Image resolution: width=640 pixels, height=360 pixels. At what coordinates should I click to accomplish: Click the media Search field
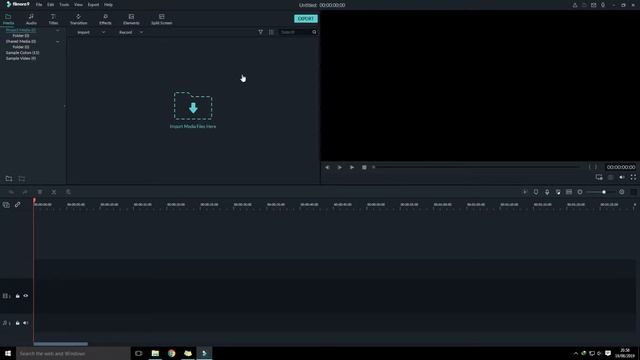tap(296, 32)
